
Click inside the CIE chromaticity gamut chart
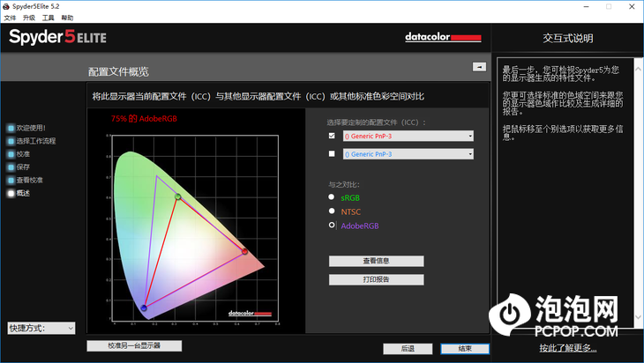pos(195,227)
